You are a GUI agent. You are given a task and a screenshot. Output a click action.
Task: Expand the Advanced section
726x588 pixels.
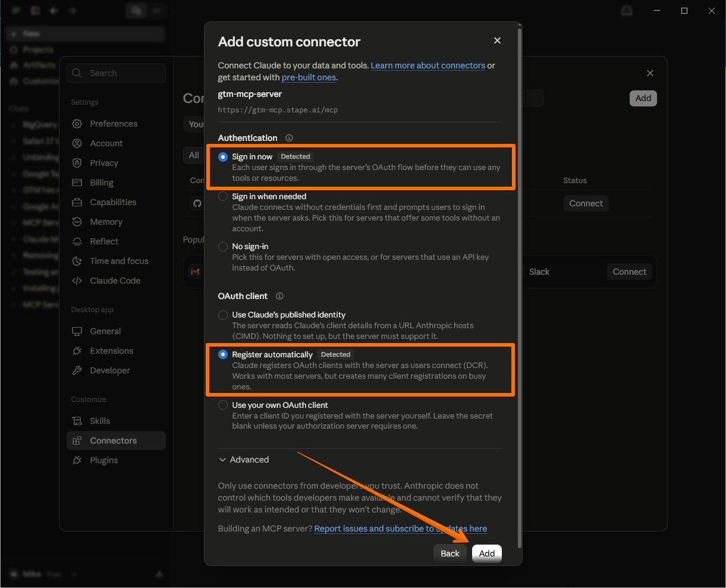tap(244, 460)
